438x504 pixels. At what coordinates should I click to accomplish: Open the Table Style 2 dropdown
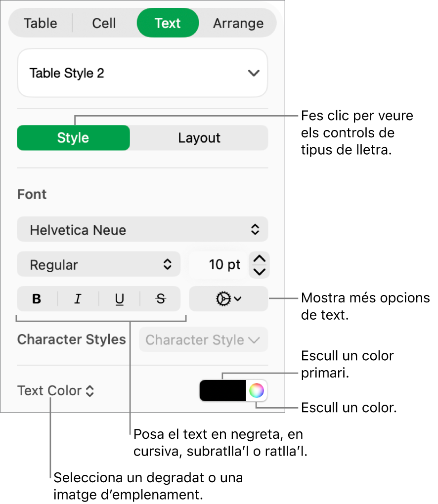[x=142, y=73]
